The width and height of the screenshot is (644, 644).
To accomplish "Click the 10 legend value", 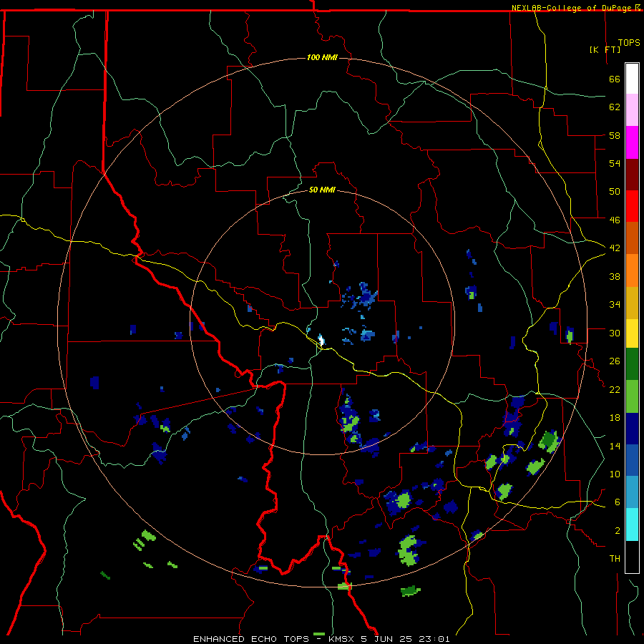I will [x=615, y=474].
